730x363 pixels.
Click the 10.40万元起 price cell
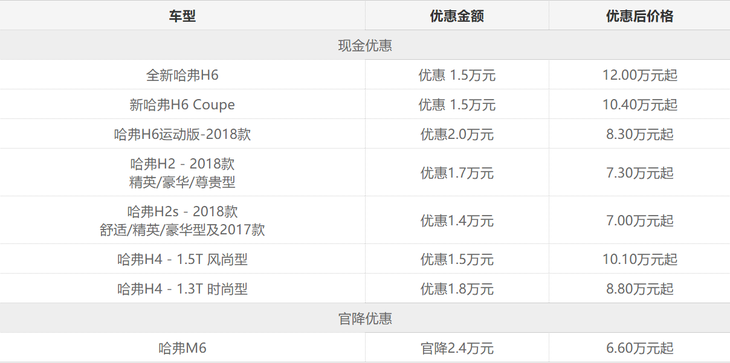coord(640,105)
